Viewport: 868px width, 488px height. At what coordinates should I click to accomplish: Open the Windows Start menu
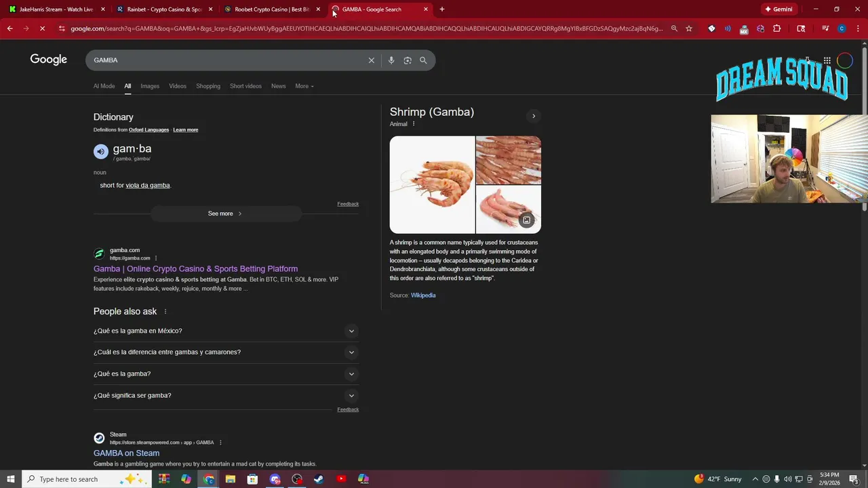click(x=11, y=479)
